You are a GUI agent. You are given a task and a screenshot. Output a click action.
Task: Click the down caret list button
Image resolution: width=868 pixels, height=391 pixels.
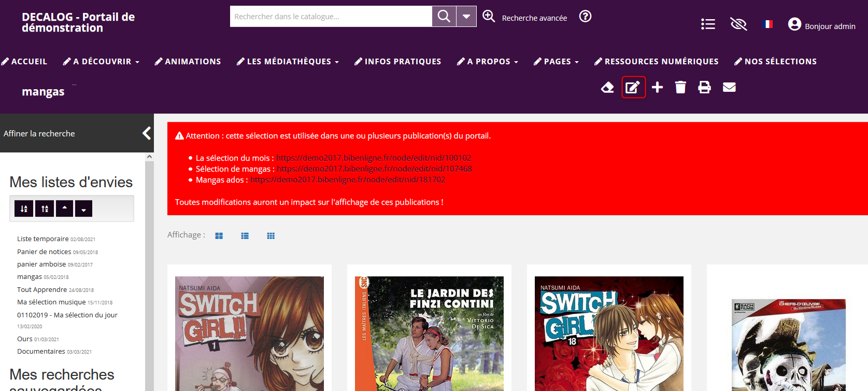83,208
